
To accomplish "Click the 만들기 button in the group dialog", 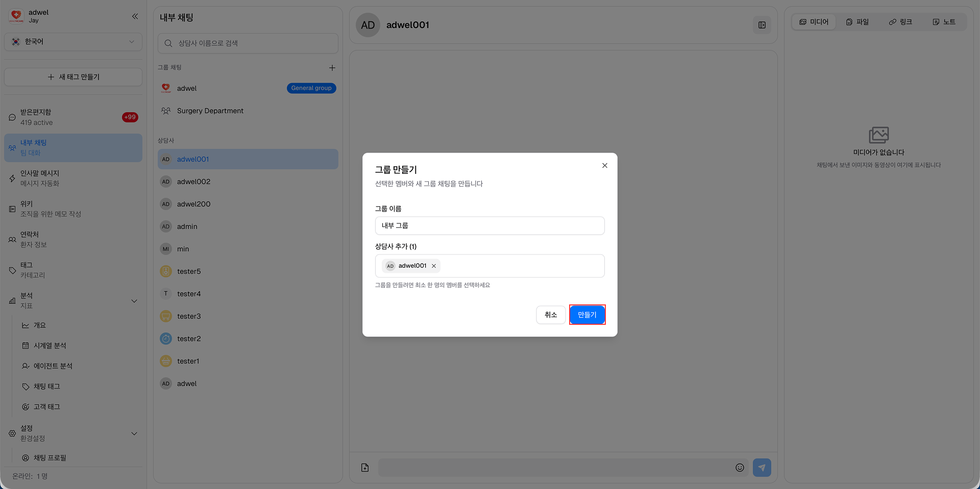I will 587,315.
